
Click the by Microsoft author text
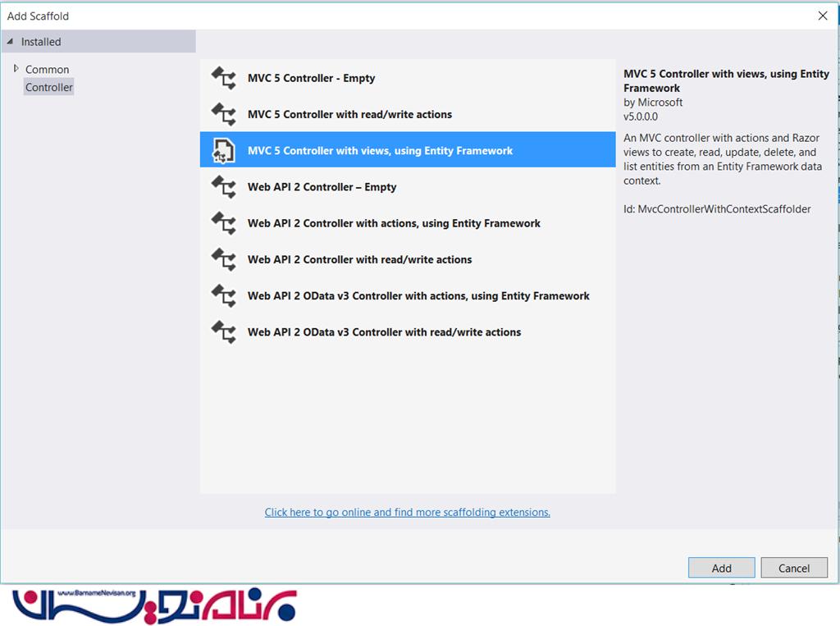point(652,103)
